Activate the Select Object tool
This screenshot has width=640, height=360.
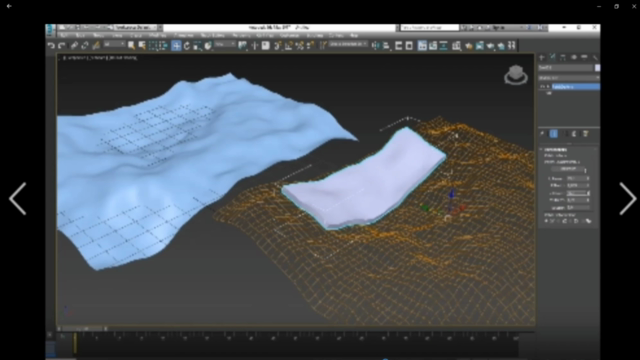(x=131, y=45)
